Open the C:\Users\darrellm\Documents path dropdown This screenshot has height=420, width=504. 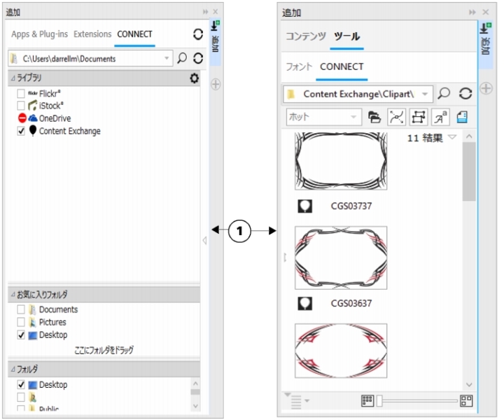coord(166,59)
